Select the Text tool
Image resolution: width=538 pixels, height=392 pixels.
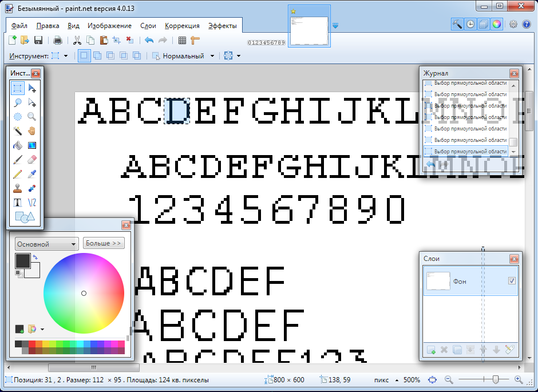coord(18,203)
